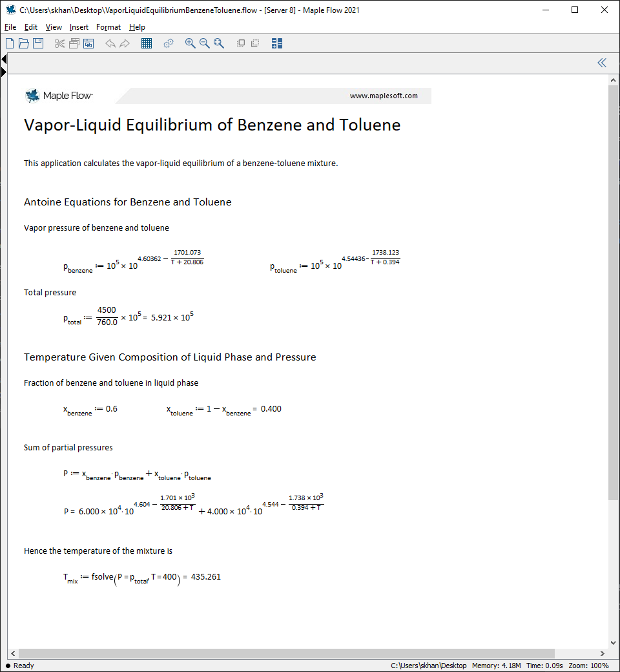This screenshot has width=620, height=672.
Task: Toggle the math entry mode icon
Action: (x=276, y=43)
